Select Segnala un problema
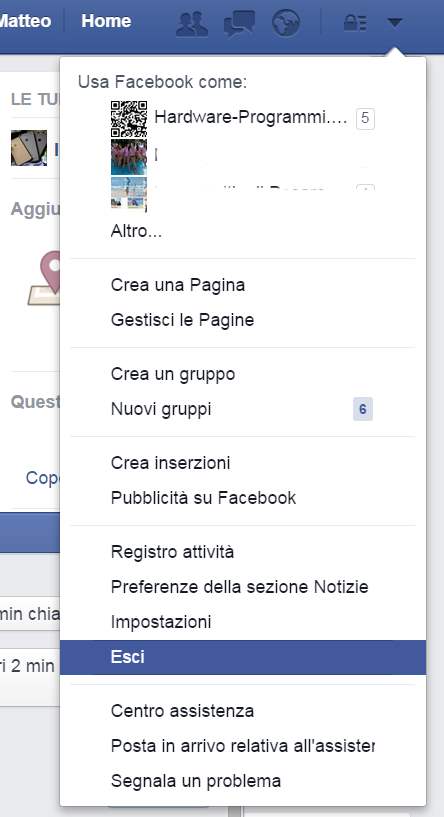The width and height of the screenshot is (444, 817). pos(196,781)
